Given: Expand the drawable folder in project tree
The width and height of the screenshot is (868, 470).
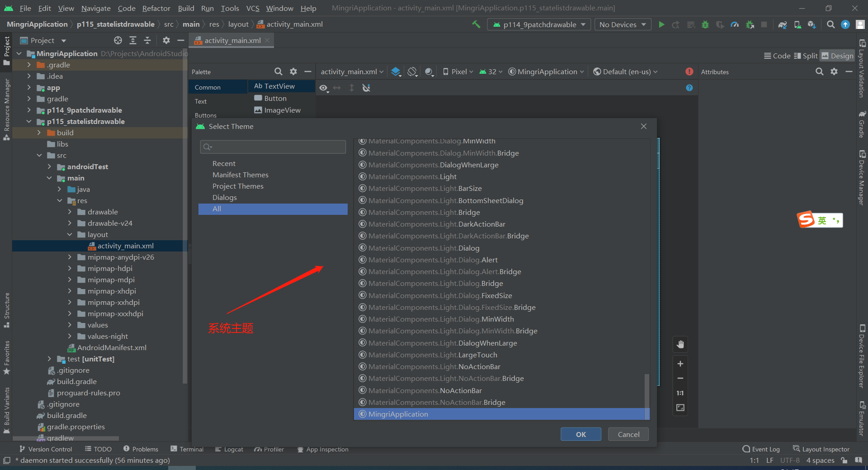Looking at the screenshot, I should 70,212.
